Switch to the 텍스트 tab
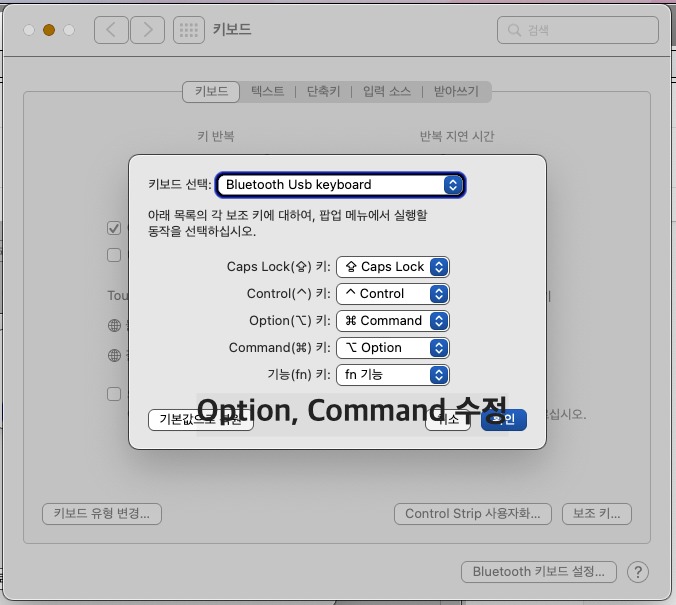Image resolution: width=676 pixels, height=605 pixels. [x=268, y=91]
